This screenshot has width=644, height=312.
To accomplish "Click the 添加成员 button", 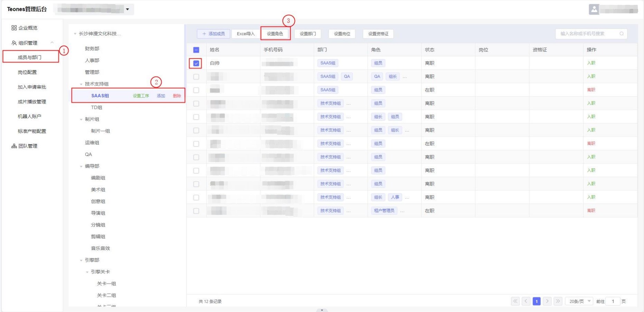I will 214,34.
